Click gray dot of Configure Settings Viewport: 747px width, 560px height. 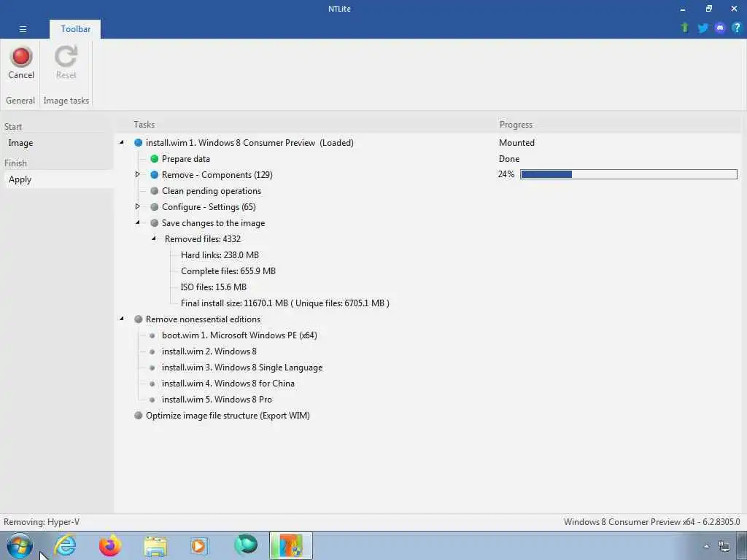155,206
